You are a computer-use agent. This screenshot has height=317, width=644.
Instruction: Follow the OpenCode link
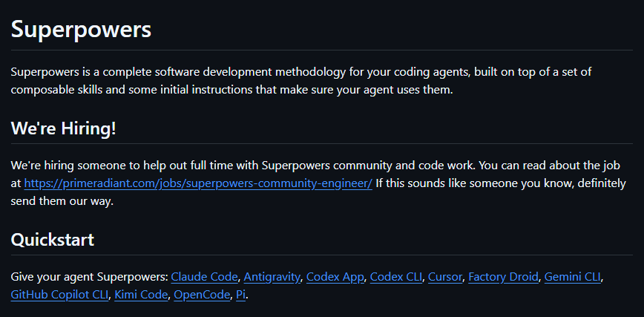pyautogui.click(x=202, y=295)
